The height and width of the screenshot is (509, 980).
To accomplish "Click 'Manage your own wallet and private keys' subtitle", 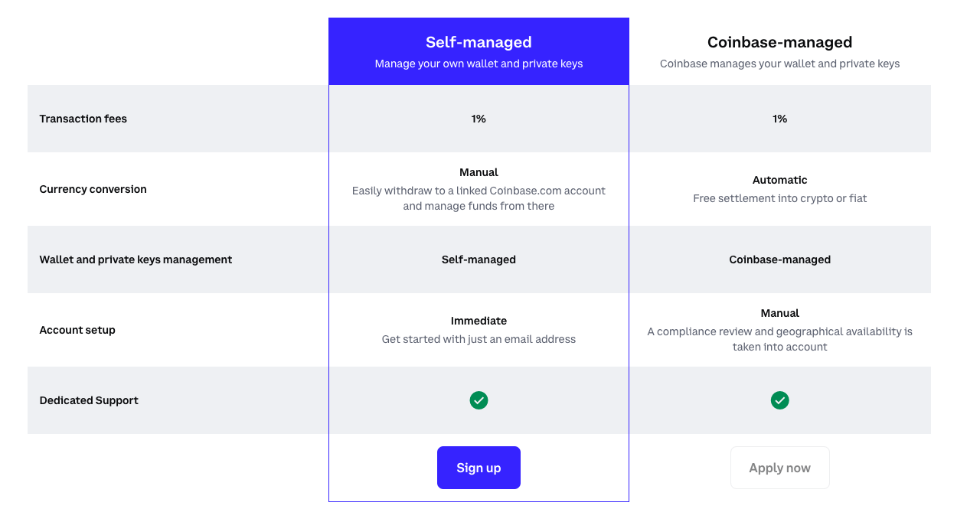I will coord(479,64).
